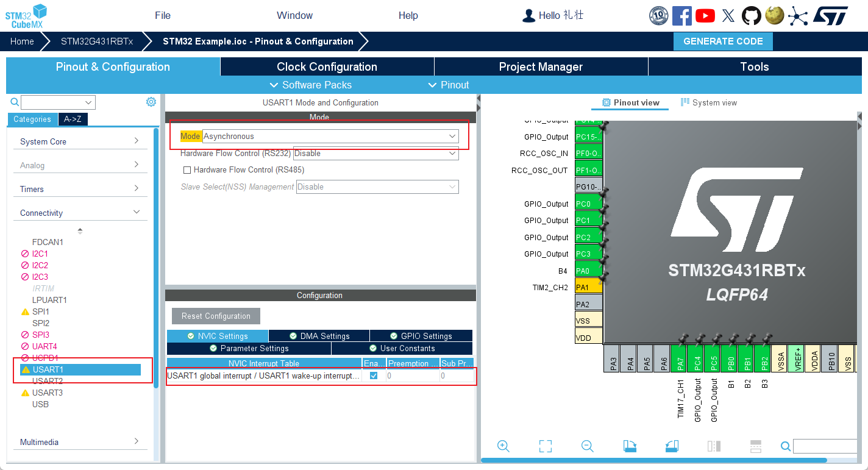This screenshot has width=868, height=470.
Task: Click the settings gear in categories panel
Action: (151, 102)
